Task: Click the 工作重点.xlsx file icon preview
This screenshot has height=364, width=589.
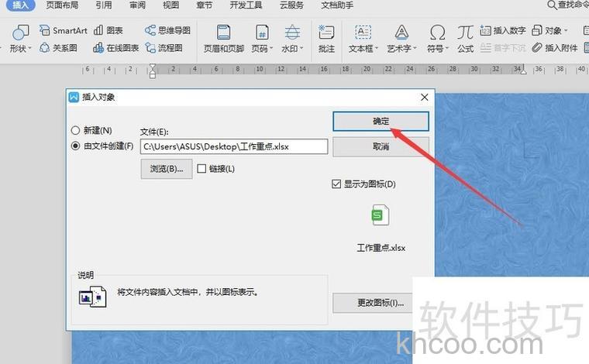Action: click(x=381, y=215)
